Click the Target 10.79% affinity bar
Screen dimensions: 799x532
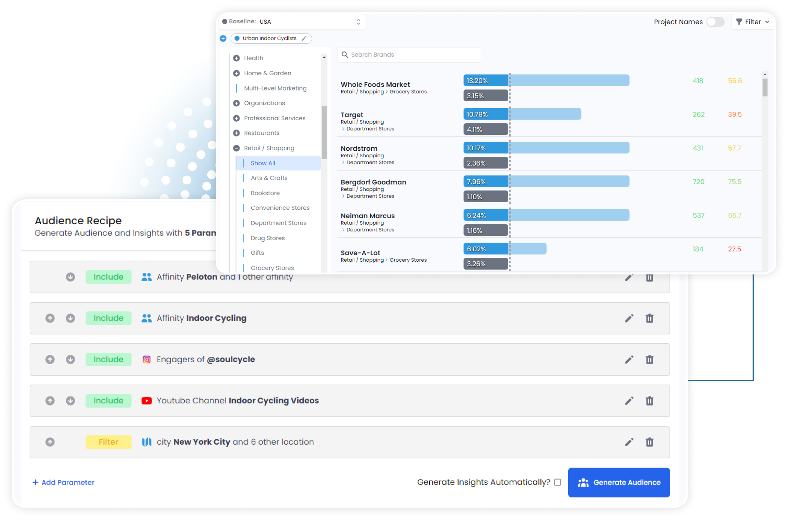click(x=522, y=114)
